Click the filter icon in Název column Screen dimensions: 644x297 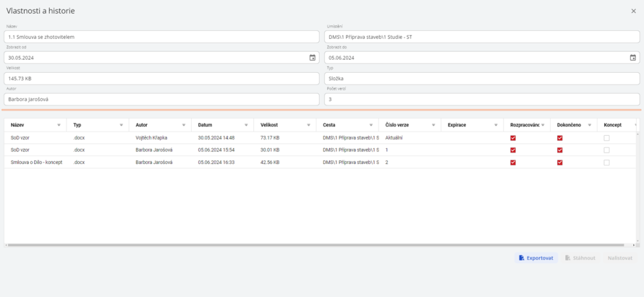(58, 125)
